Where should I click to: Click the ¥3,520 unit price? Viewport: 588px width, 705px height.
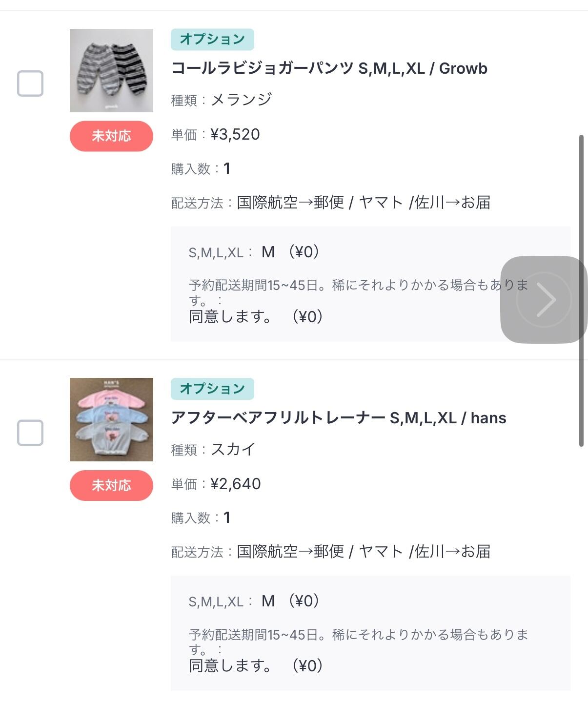click(x=235, y=134)
